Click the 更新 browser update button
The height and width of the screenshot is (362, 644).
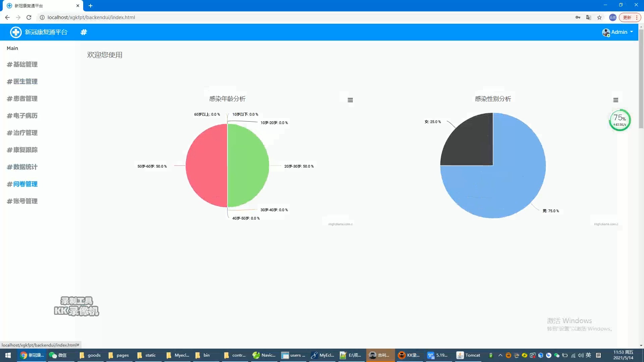pyautogui.click(x=630, y=17)
